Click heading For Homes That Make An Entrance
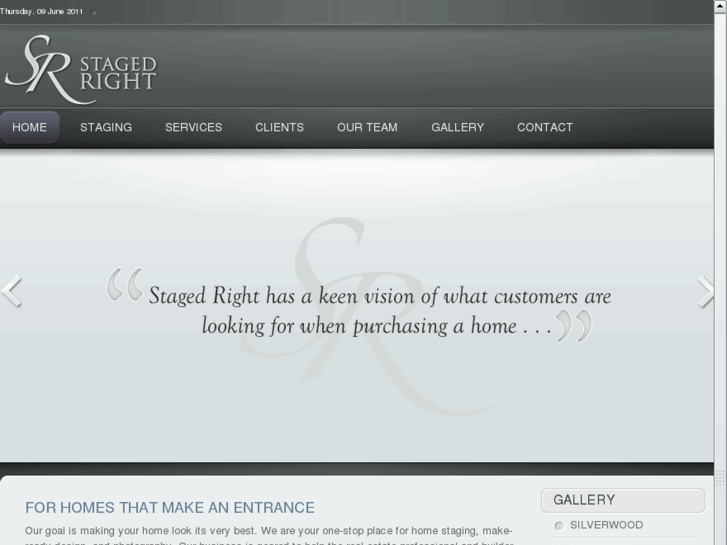727x545 pixels. [x=170, y=507]
